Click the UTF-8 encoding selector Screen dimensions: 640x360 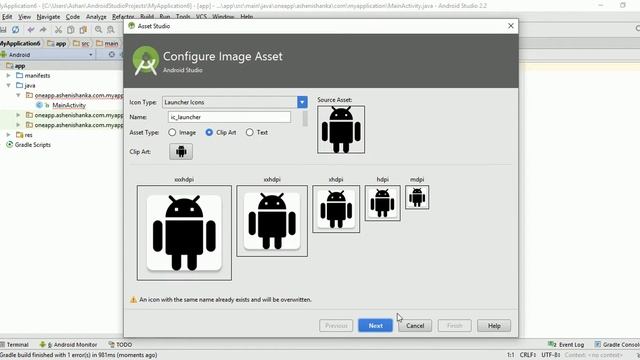tap(550, 355)
